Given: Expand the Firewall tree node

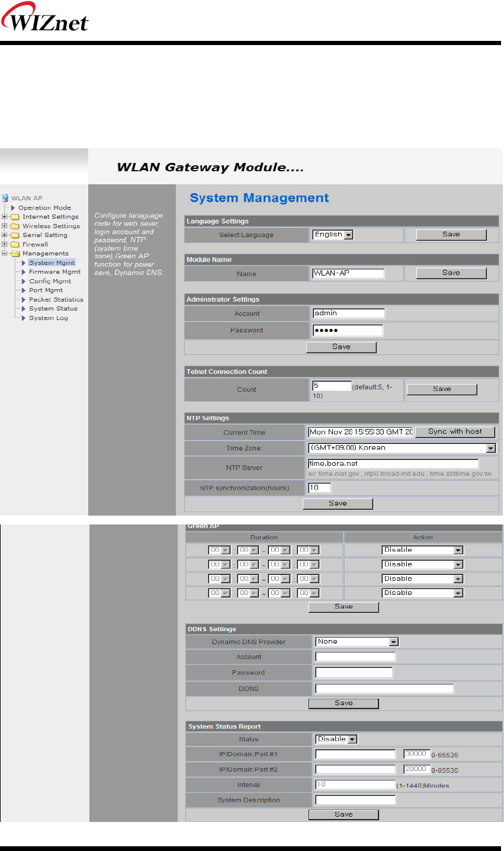Looking at the screenshot, I should click(5, 244).
